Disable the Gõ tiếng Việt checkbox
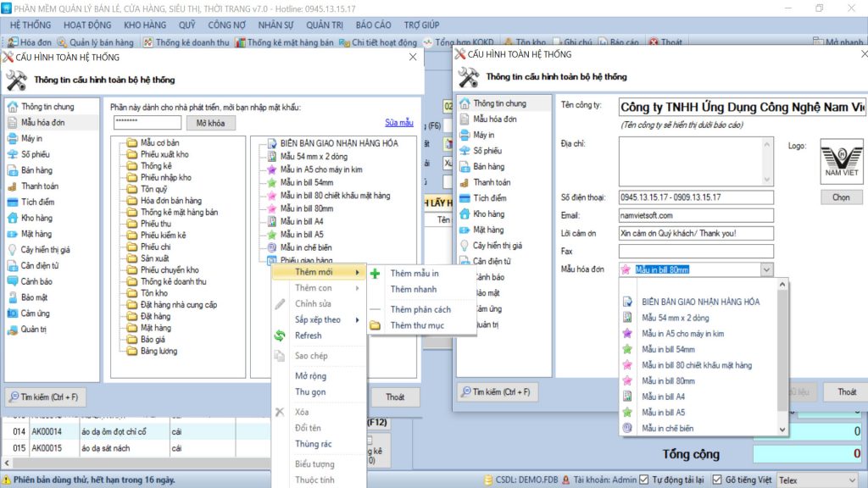This screenshot has width=868, height=488. click(x=717, y=480)
